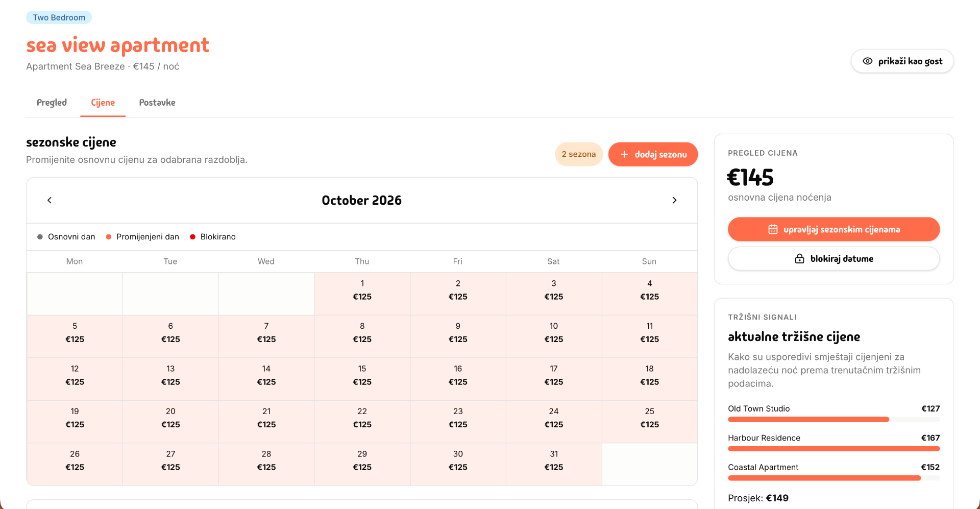Switch to the Postavke tab

click(x=157, y=103)
